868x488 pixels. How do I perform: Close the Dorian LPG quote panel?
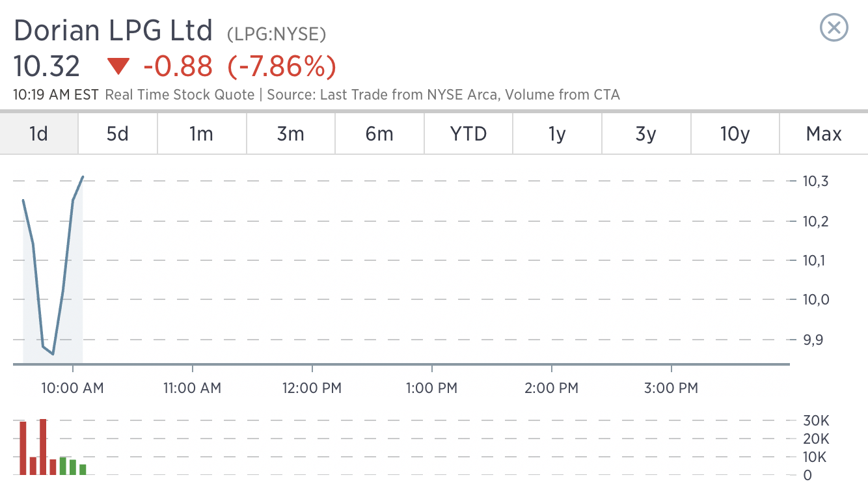(834, 28)
